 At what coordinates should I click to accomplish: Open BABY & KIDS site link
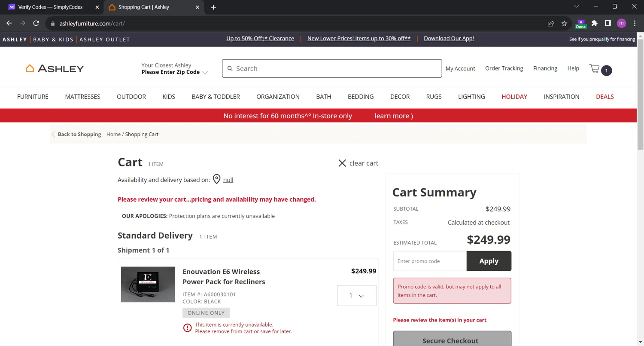point(53,40)
